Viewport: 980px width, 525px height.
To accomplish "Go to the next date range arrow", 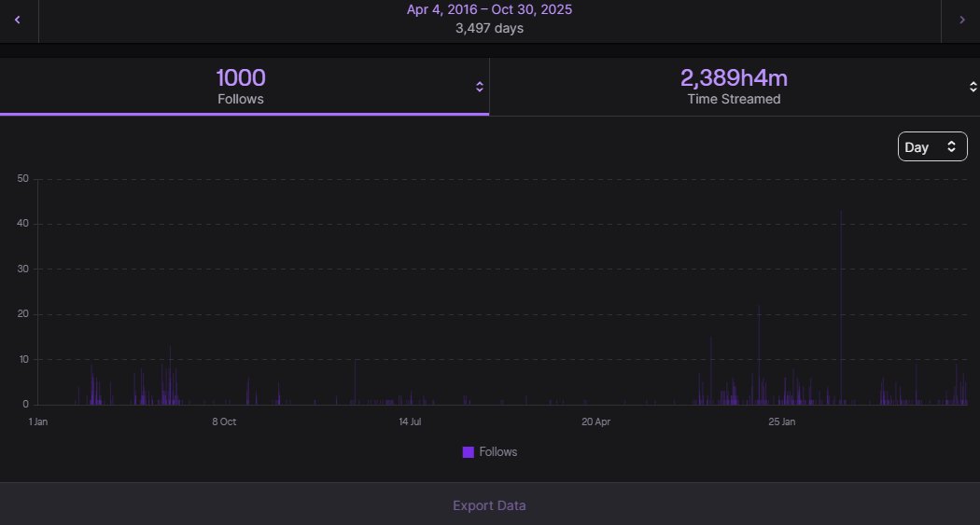I will pos(961,20).
